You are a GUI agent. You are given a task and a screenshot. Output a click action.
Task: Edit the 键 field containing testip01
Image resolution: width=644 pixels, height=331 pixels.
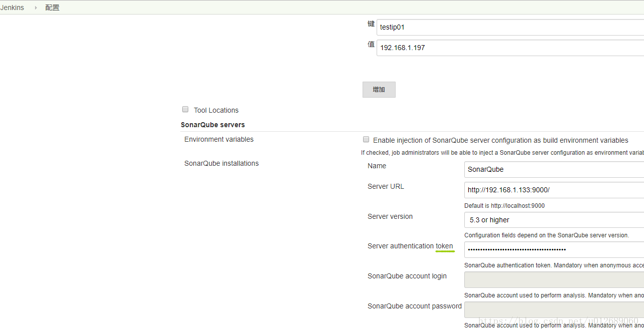click(x=510, y=27)
